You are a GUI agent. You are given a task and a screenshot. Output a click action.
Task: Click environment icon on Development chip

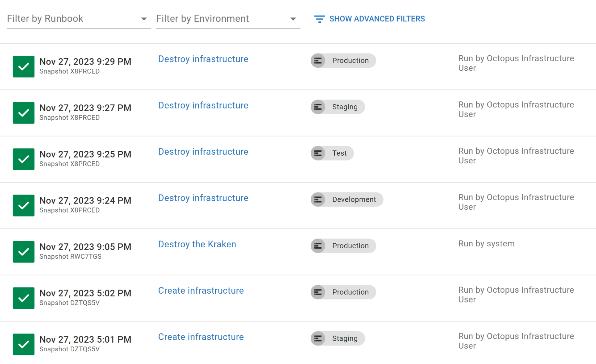click(x=318, y=200)
